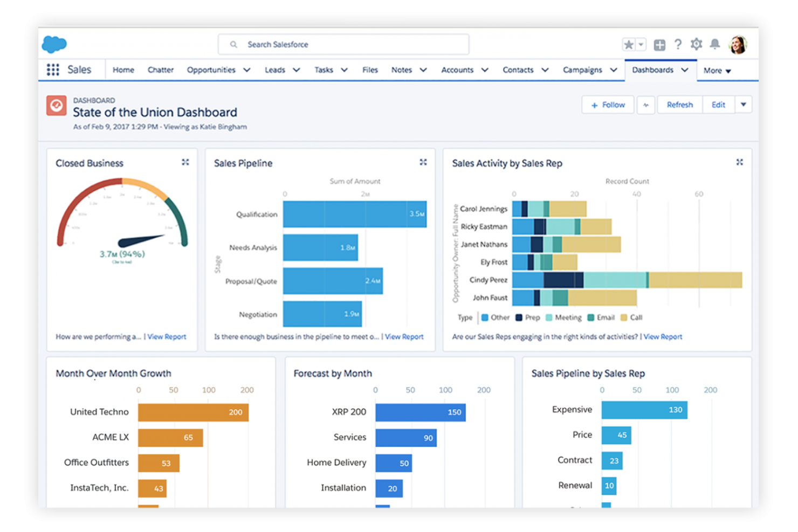Click the Edit button

click(719, 105)
